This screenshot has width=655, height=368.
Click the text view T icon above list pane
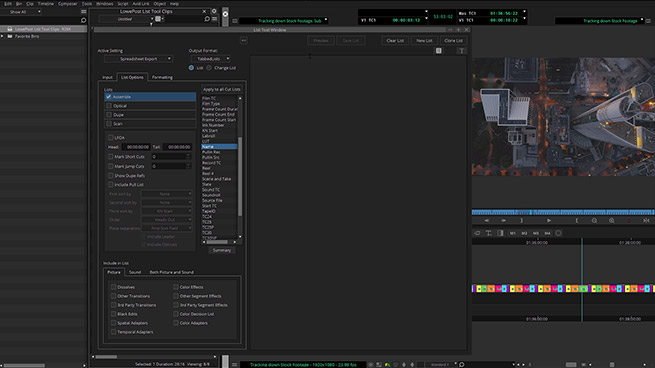click(462, 51)
